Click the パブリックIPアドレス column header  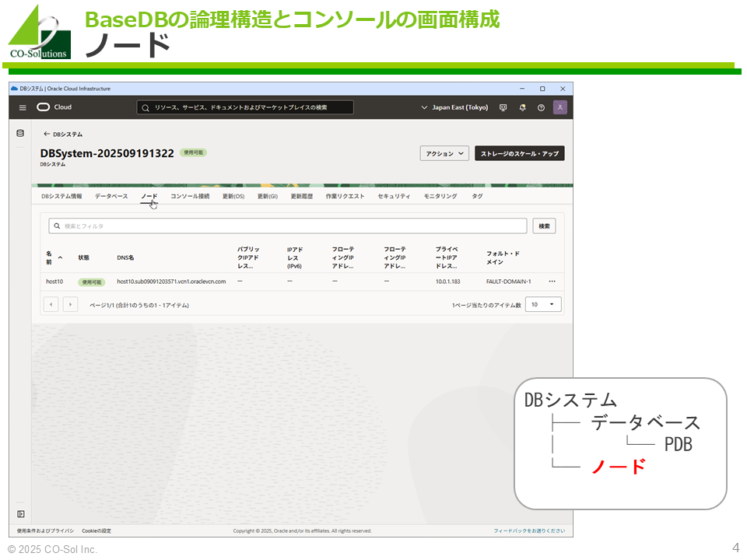point(248,257)
